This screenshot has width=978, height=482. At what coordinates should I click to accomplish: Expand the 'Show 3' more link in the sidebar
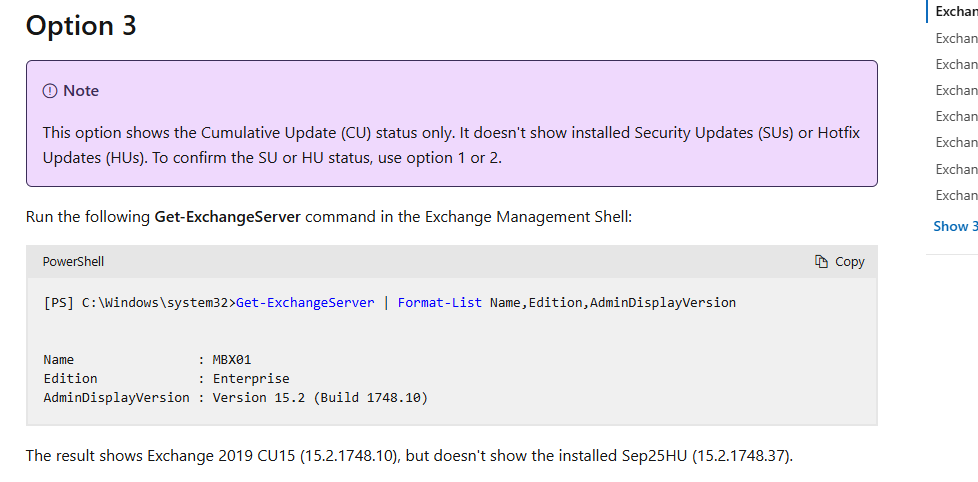point(955,226)
